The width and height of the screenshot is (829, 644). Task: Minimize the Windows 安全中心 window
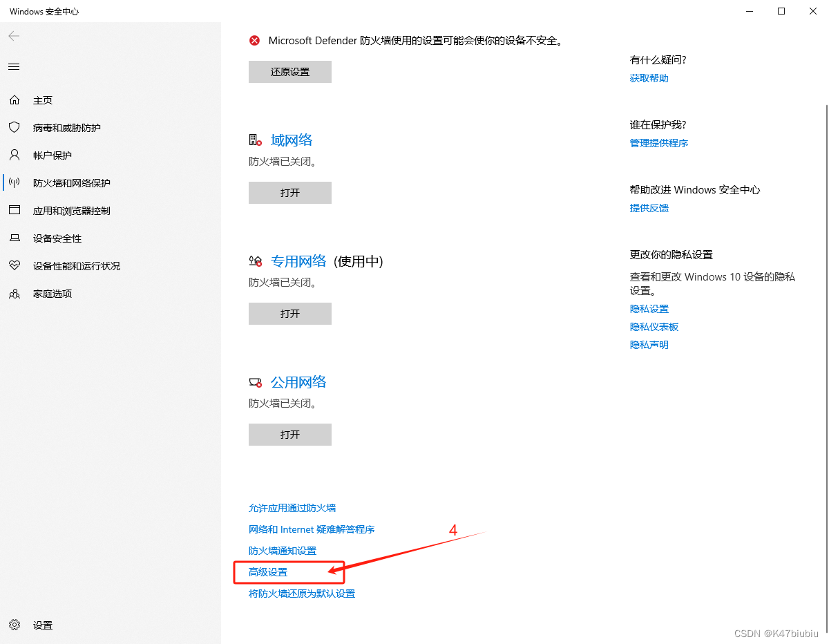(x=750, y=11)
